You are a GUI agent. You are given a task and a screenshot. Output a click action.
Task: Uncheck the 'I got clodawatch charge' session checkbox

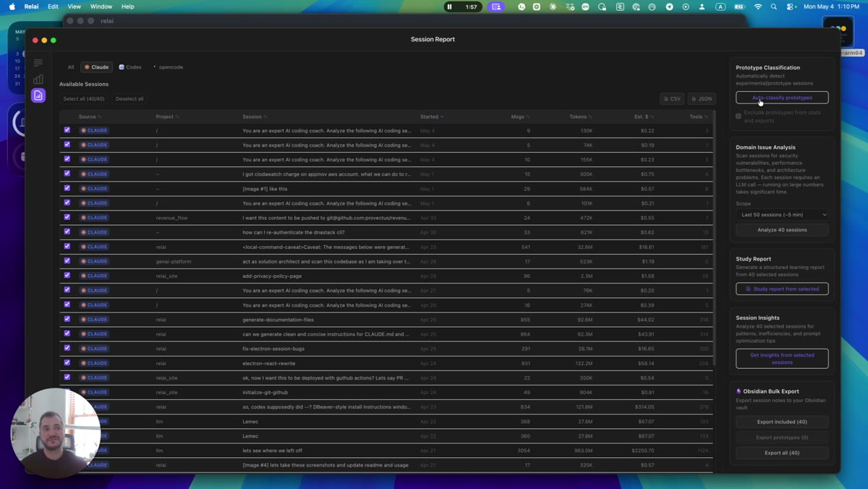tap(67, 174)
